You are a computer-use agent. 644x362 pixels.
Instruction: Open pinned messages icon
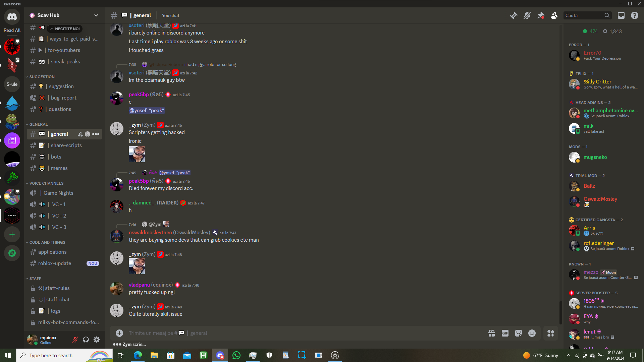click(541, 15)
